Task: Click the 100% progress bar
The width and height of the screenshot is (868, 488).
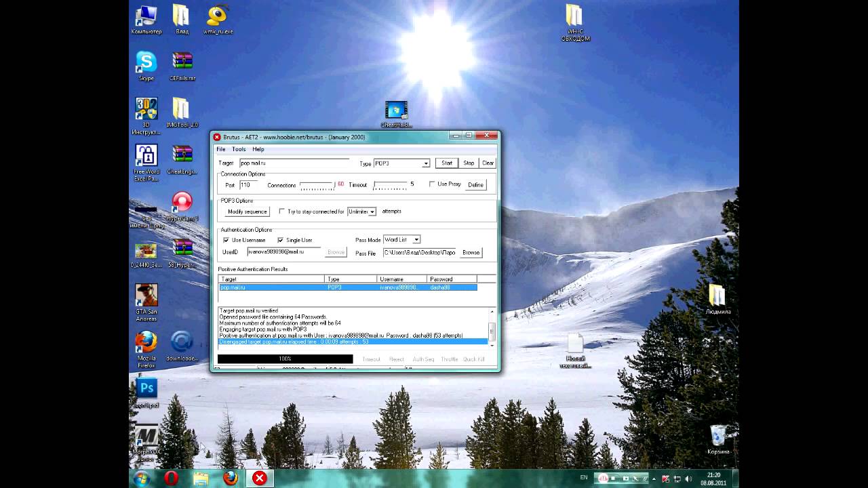Action: click(x=285, y=359)
